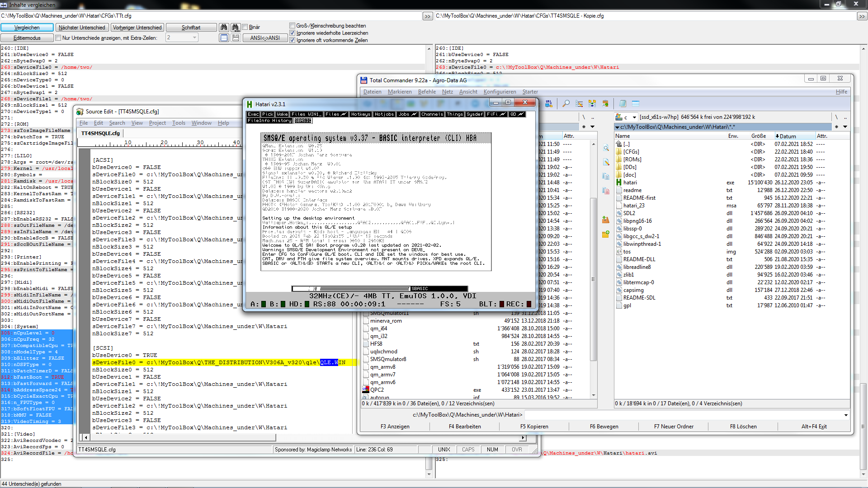Click the ROMs folder icon in right panel

tap(619, 160)
